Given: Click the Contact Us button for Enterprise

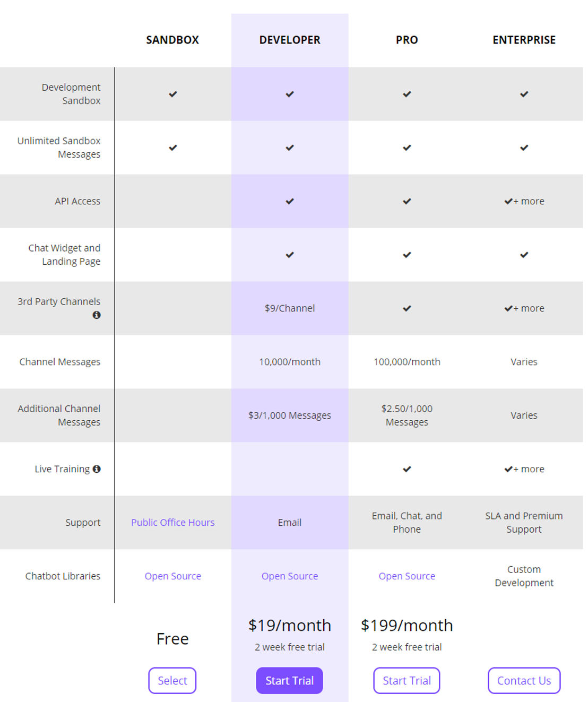Looking at the screenshot, I should [x=524, y=680].
